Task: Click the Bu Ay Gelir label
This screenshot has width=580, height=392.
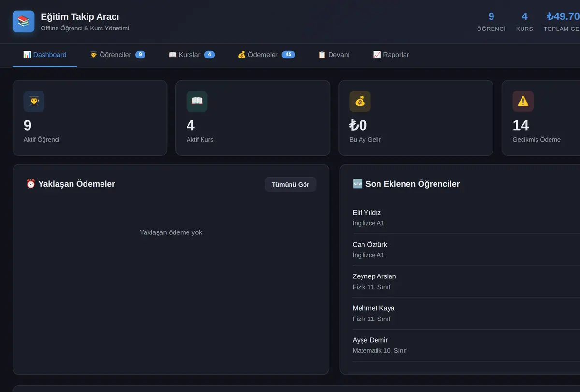Action: [x=365, y=140]
